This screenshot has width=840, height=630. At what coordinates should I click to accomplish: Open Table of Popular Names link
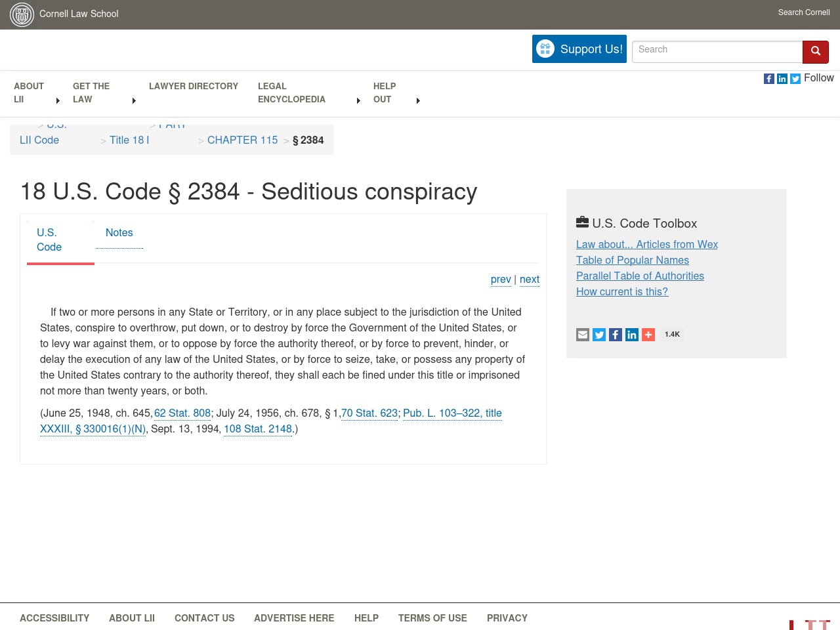(x=633, y=260)
